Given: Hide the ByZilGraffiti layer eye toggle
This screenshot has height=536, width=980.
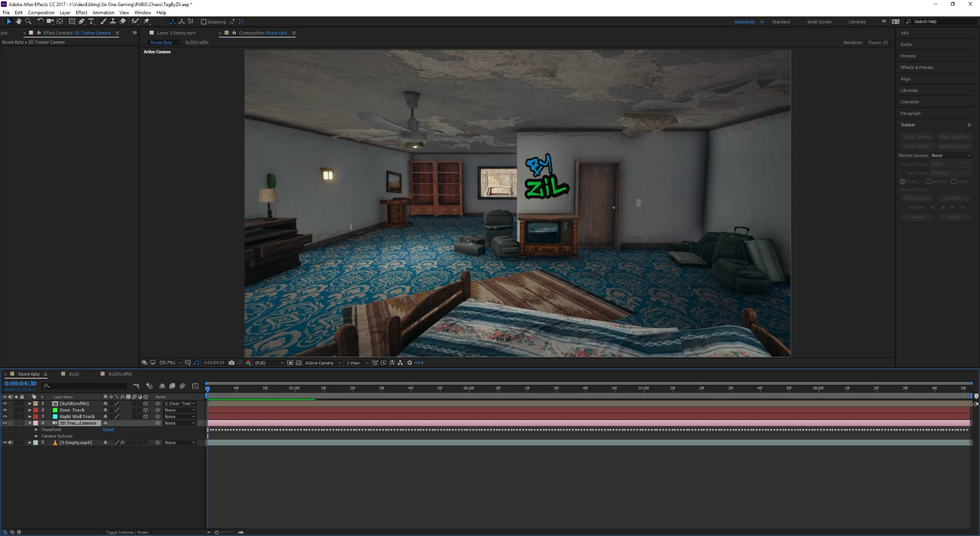Looking at the screenshot, I should click(5, 404).
